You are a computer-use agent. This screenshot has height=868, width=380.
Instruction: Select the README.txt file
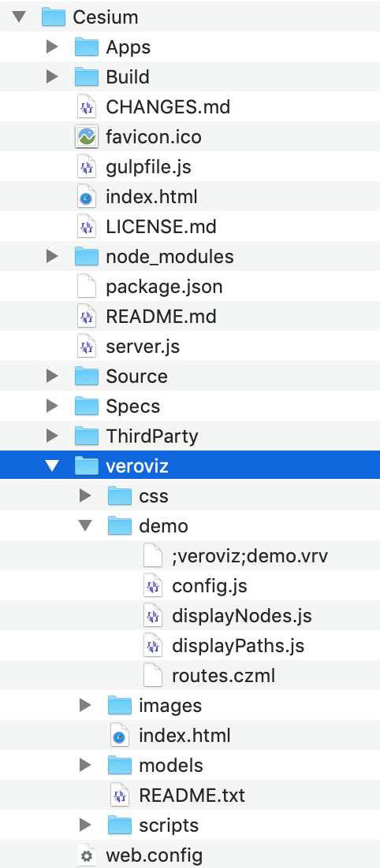point(190,795)
